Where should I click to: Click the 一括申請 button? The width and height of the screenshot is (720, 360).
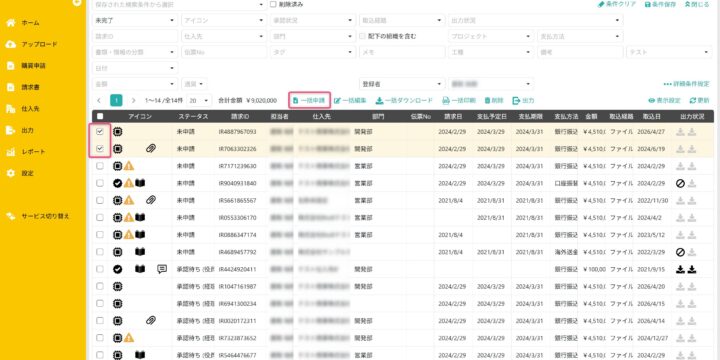tap(309, 100)
